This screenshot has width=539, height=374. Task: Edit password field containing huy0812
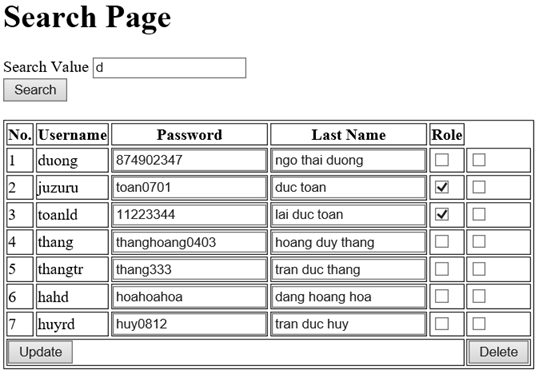point(189,324)
